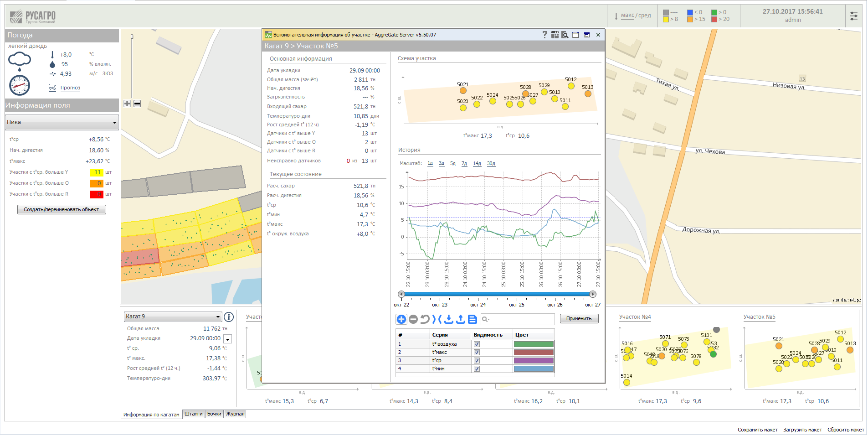Open search options dropdown arrow in filter field
Screen dimensions: 868x436
pos(488,320)
